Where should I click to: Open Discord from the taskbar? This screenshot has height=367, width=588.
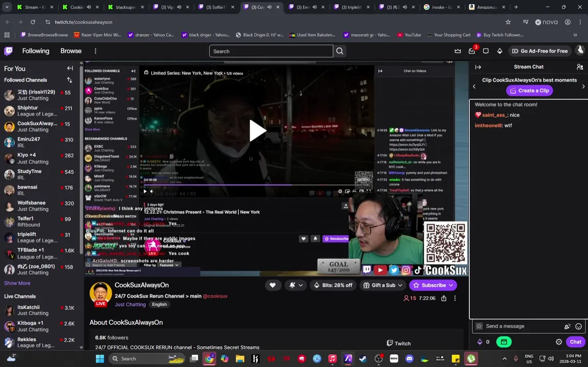[410, 359]
